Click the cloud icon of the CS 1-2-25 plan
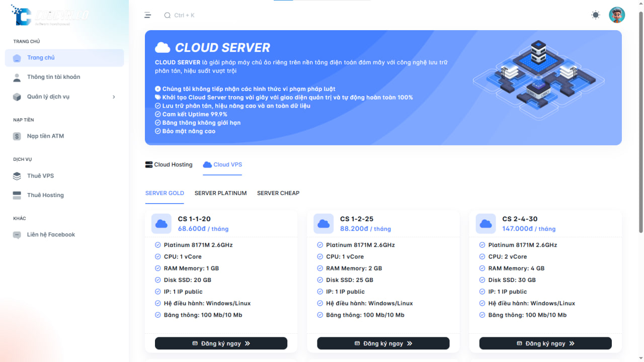 tap(324, 224)
